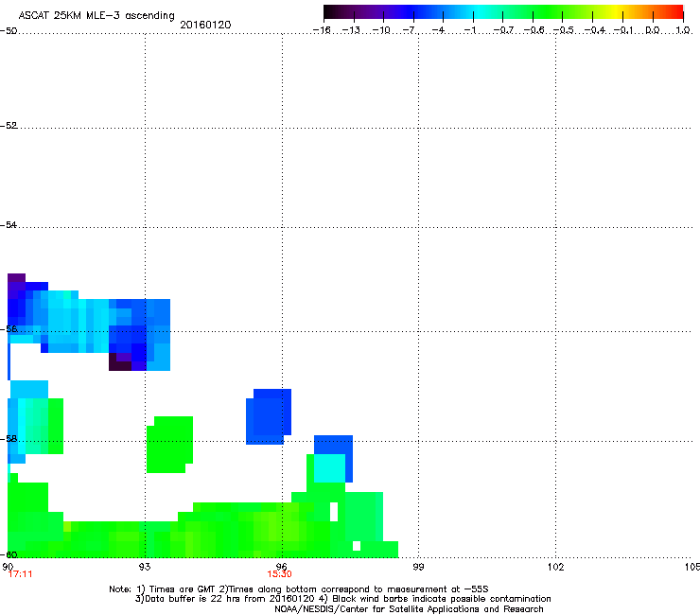Click the date label 20160120

point(205,25)
